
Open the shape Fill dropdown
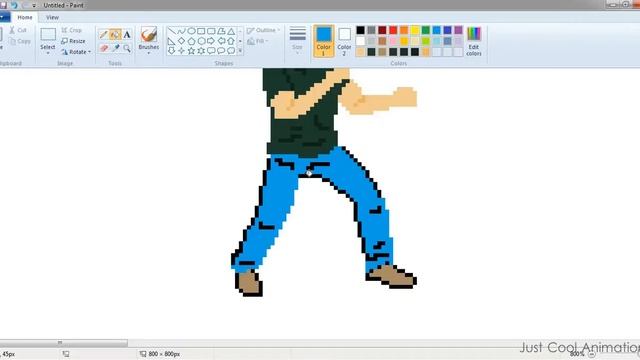click(x=258, y=41)
